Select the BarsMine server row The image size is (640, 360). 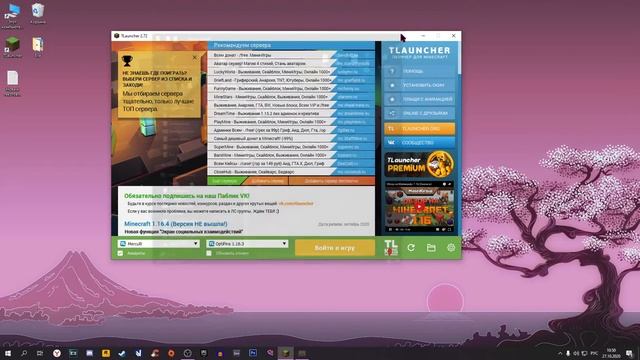tap(291, 155)
